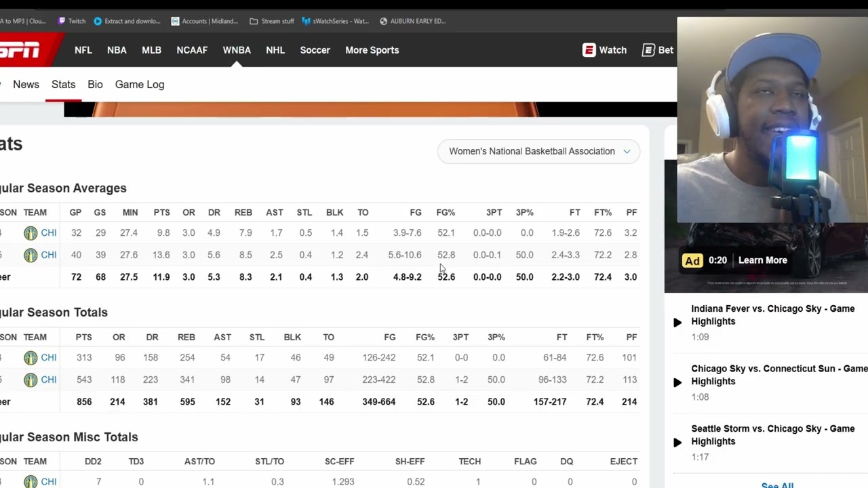Click Chicago Sky logo in Misc Totals row
Screen dimensions: 868x488
pyautogui.click(x=31, y=482)
